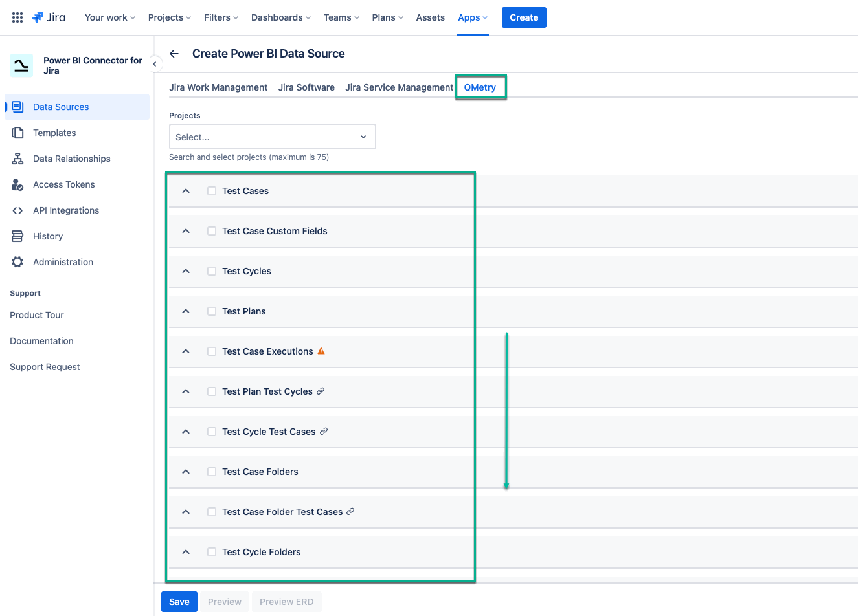Click the Create button in the top bar
The image size is (858, 616).
[523, 17]
